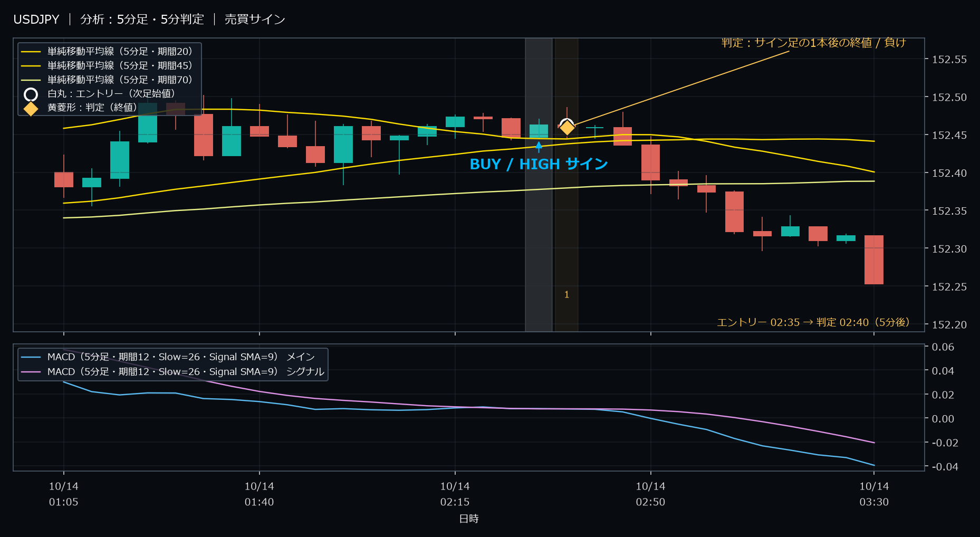
Task: Click the '10/14 01:05' time axis label
Action: click(64, 494)
